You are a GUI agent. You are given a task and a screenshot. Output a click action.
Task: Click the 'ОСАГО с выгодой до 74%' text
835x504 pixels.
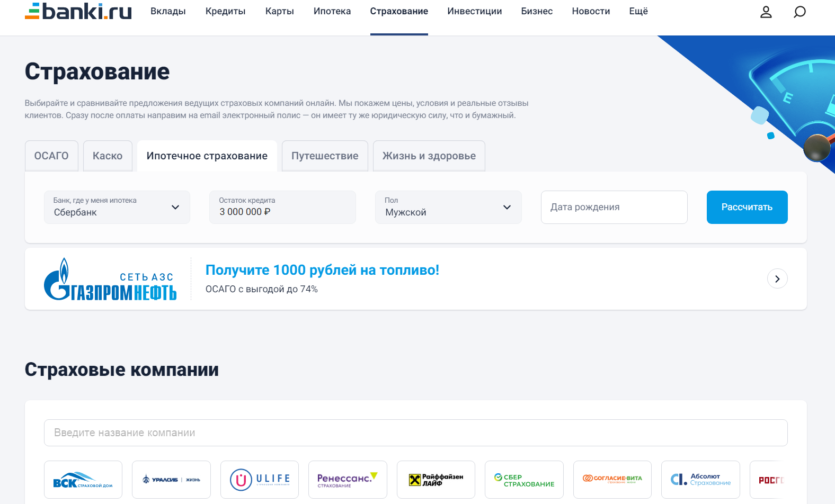pyautogui.click(x=262, y=289)
